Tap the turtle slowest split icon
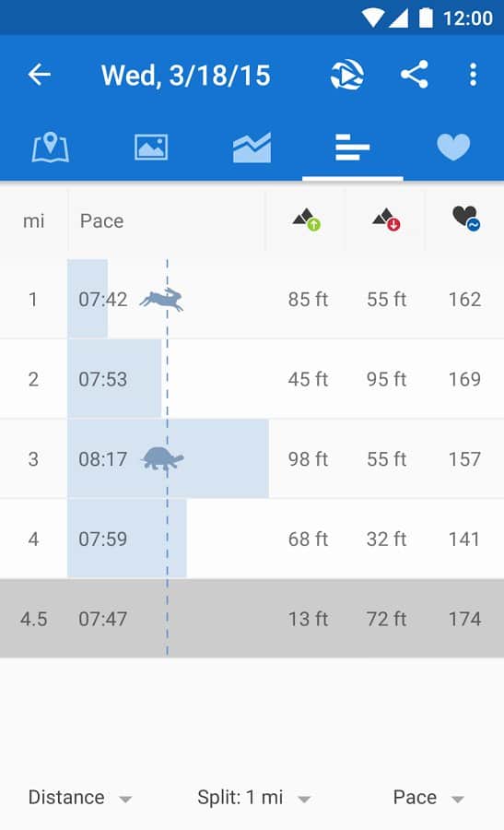The width and height of the screenshot is (504, 830). (x=162, y=458)
